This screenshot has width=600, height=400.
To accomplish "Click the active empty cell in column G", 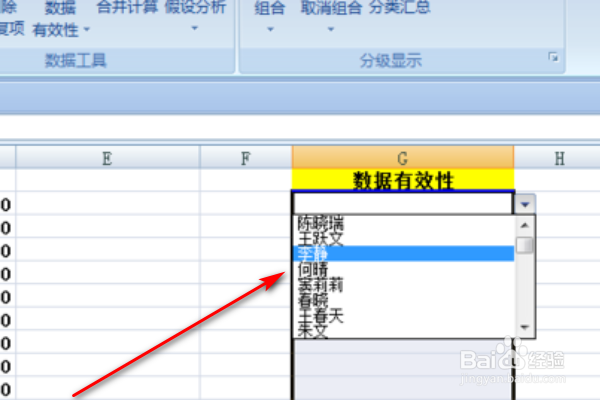I will coord(403,203).
